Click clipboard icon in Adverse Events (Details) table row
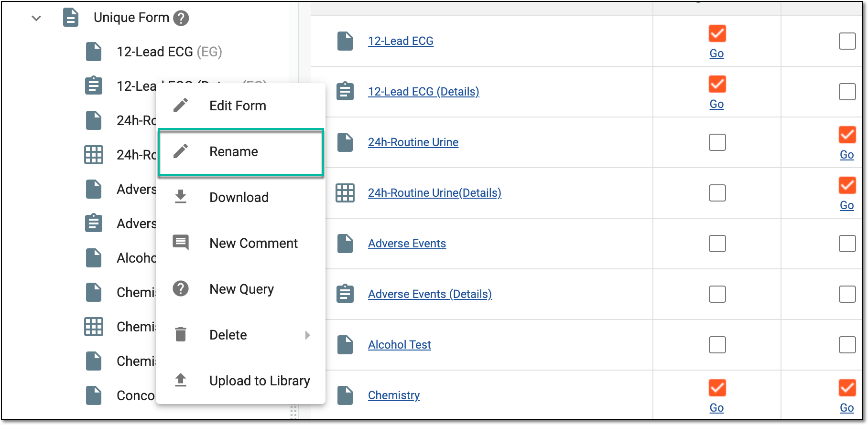 point(345,294)
